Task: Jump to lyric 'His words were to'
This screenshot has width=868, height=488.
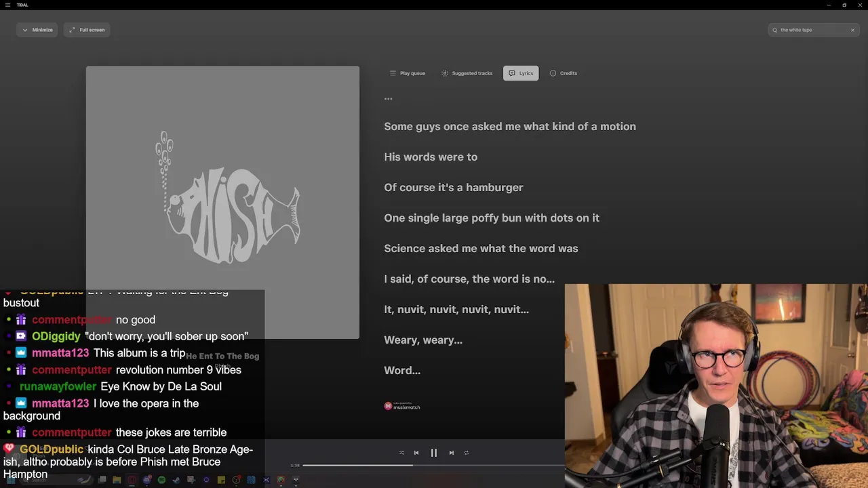Action: pos(431,157)
